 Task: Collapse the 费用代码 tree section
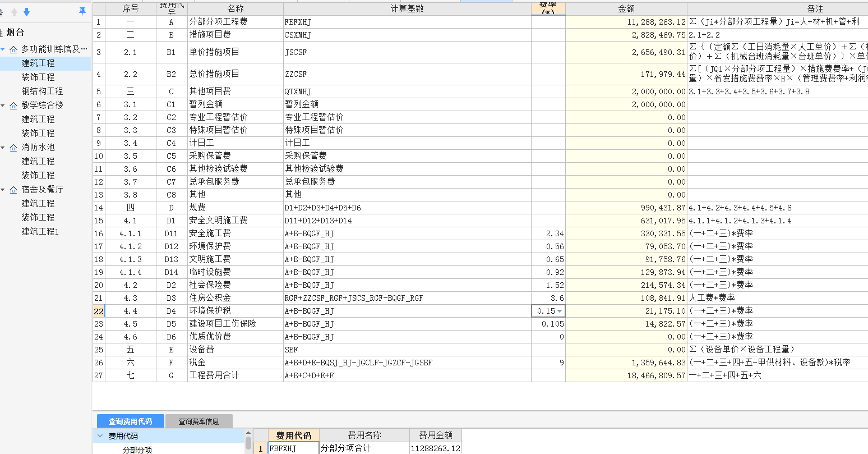100,436
